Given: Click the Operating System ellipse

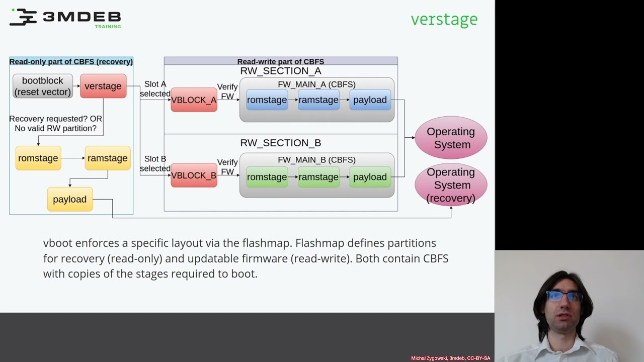Looking at the screenshot, I should coord(451,138).
